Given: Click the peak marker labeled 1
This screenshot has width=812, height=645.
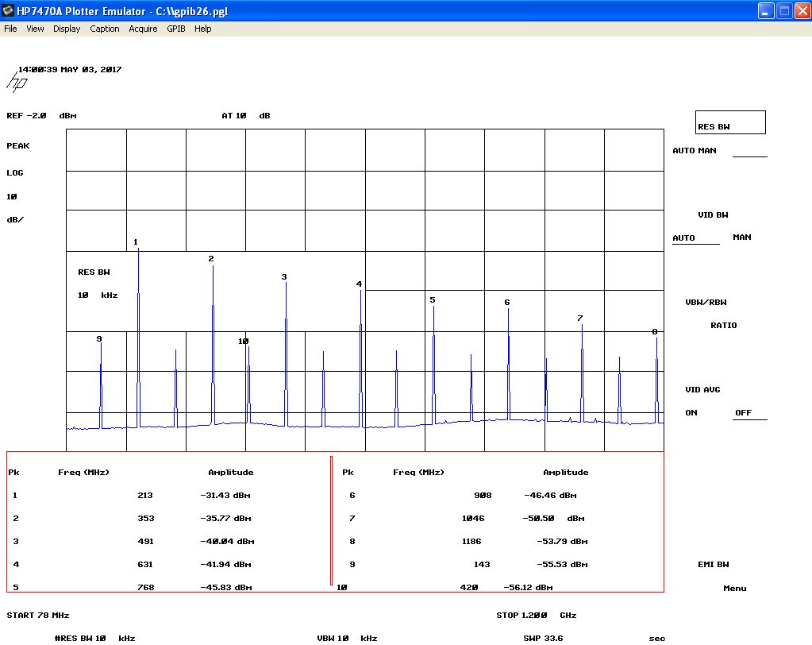Looking at the screenshot, I should pos(136,242).
